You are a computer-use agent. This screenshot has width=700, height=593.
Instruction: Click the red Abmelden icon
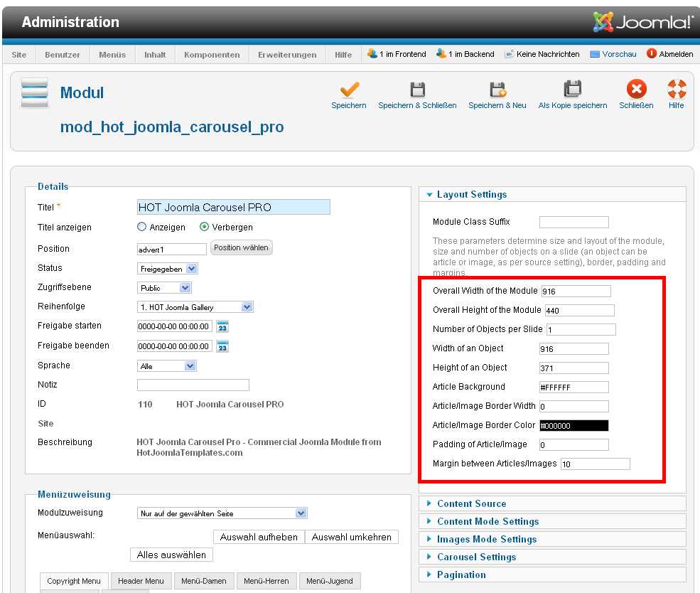click(x=652, y=53)
